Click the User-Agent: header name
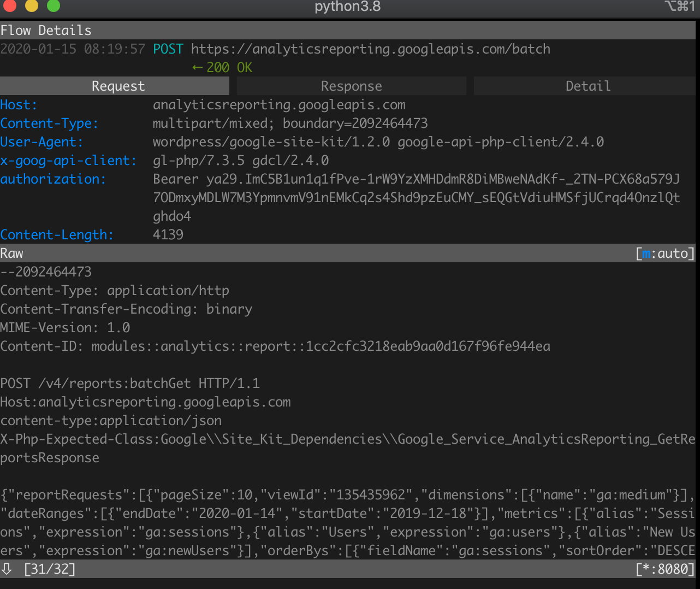This screenshot has width=700, height=589. click(41, 142)
